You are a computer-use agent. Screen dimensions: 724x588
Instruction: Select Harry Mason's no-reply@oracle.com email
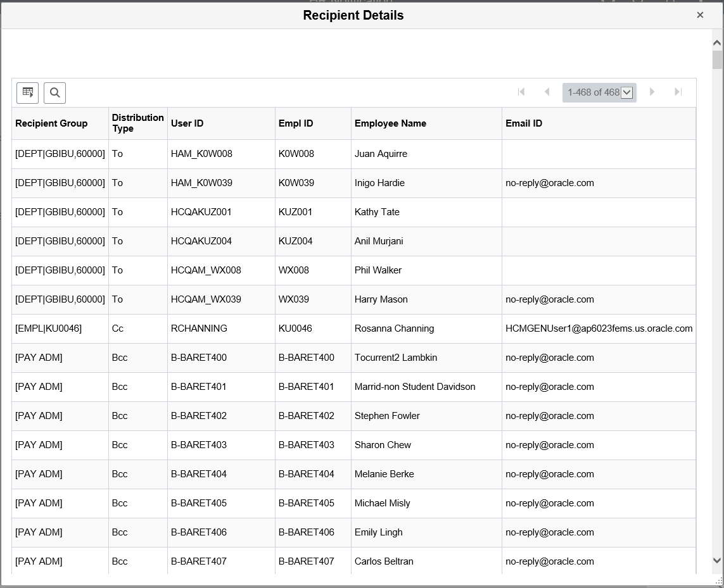[x=549, y=299]
